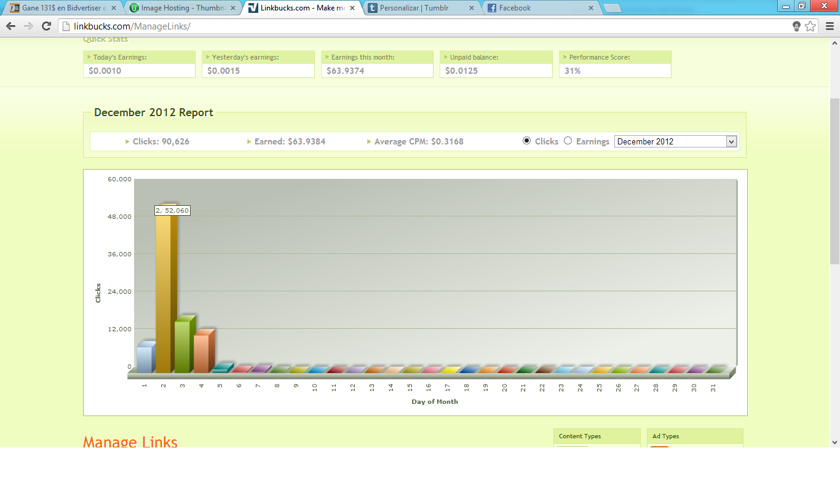Click the Ad Types panel header
The image size is (840, 504).
[x=695, y=436]
